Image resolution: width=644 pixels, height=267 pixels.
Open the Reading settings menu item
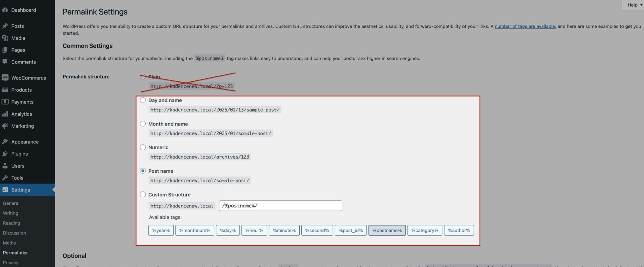pos(11,223)
